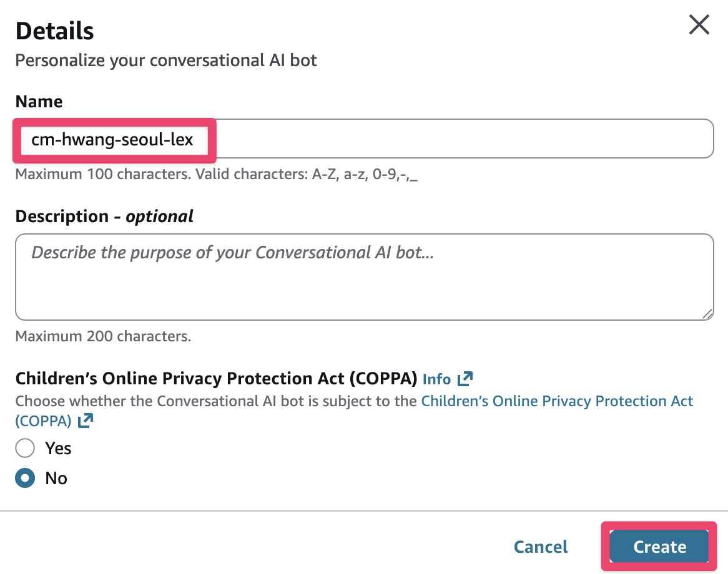Screen dimensions: 728x574
Task: Click external link icon beside Info
Action: 465,379
